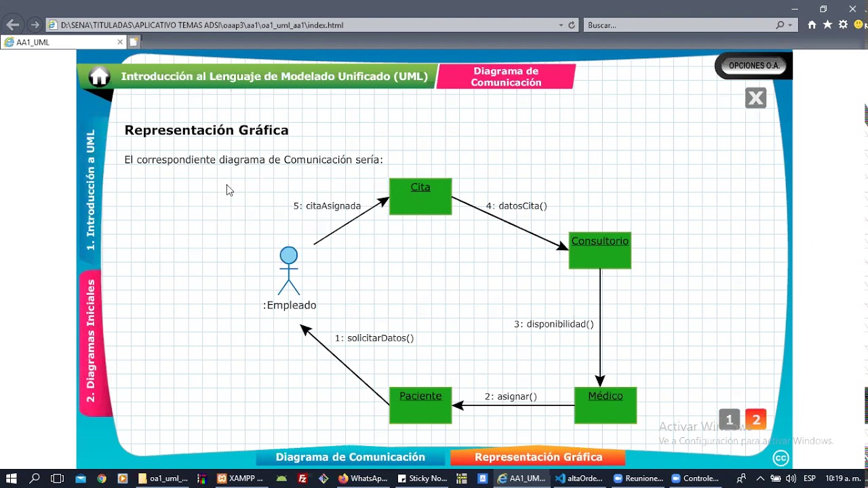Go to page 2 of the slide
The width and height of the screenshot is (868, 488).
coord(755,420)
